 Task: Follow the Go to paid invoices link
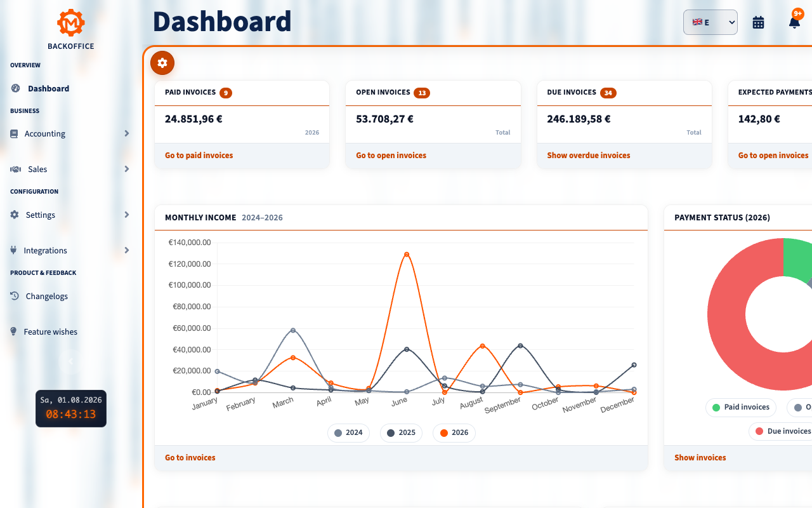tap(199, 156)
